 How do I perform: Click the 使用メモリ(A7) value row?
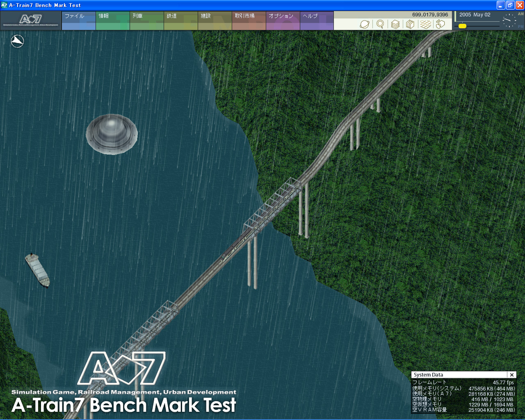(x=463, y=394)
